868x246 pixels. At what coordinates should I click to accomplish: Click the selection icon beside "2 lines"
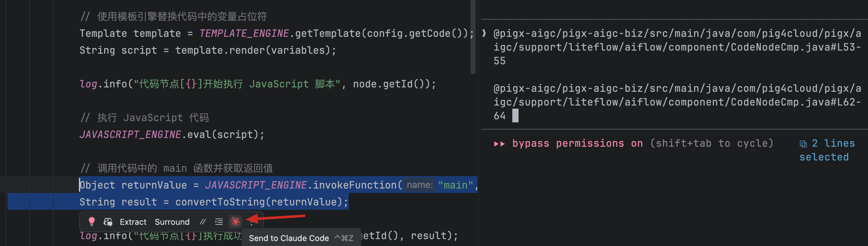(803, 144)
